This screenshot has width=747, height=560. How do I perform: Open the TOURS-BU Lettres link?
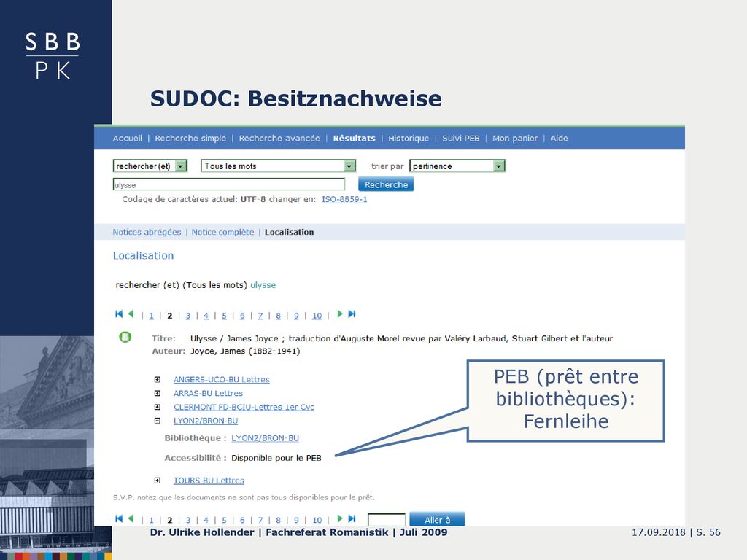click(209, 481)
